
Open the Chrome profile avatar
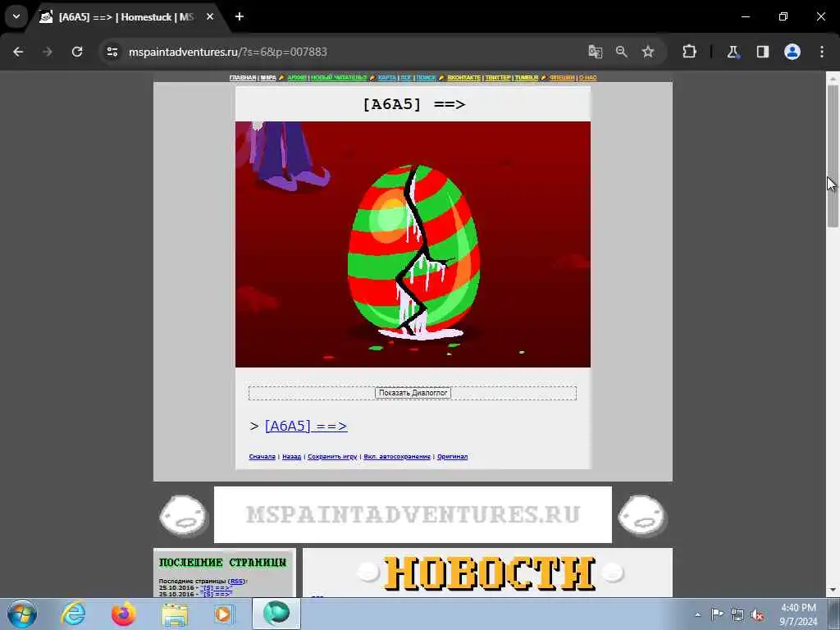pos(792,52)
